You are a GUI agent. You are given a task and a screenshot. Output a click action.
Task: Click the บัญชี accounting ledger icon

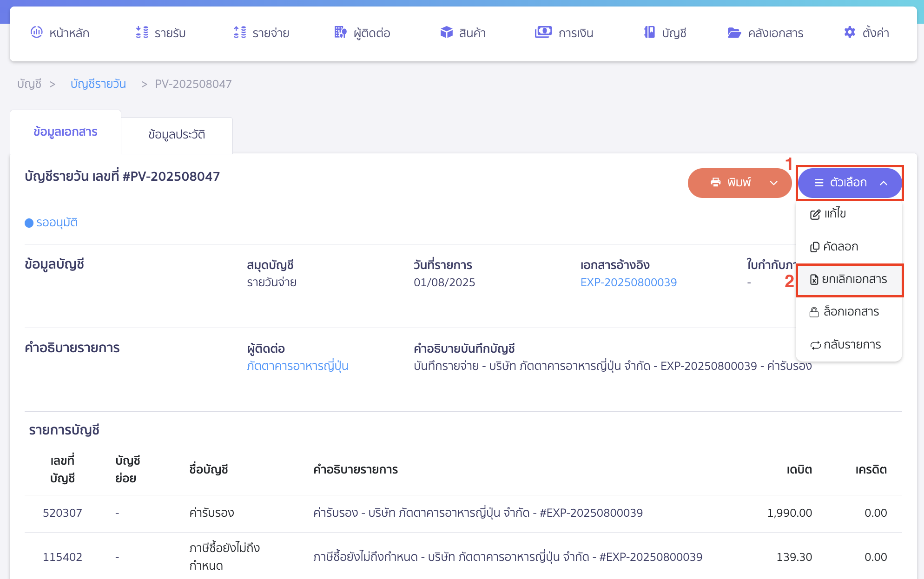pos(649,33)
